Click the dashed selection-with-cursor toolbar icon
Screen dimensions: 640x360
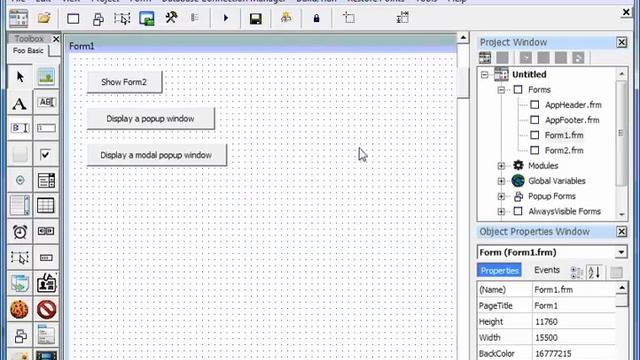[122, 19]
